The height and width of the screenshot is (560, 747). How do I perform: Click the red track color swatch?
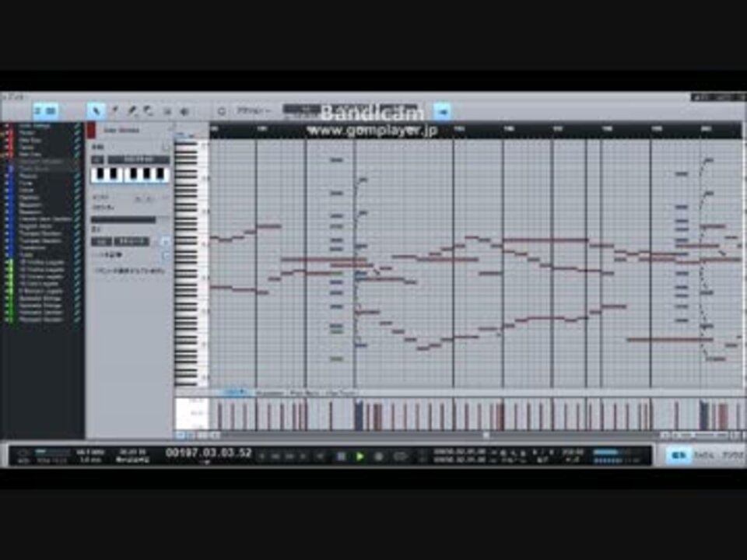[92, 130]
